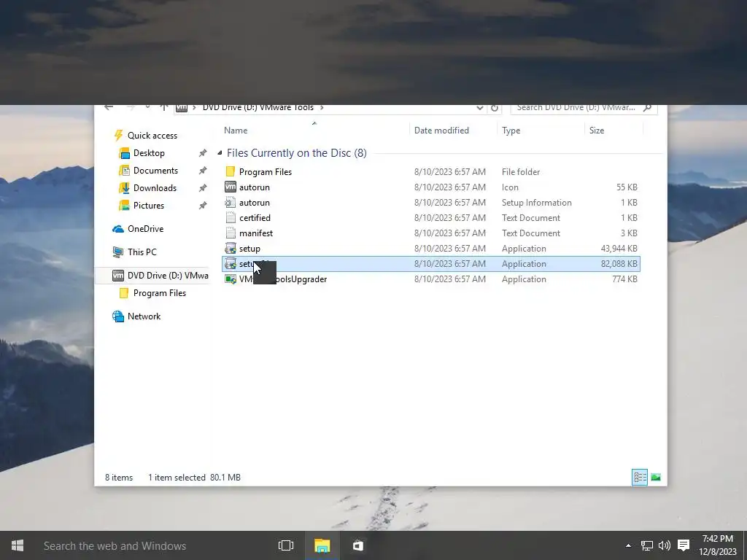This screenshot has height=560, width=747.
Task: Click the refresh button beside the address bar
Action: coord(495,108)
